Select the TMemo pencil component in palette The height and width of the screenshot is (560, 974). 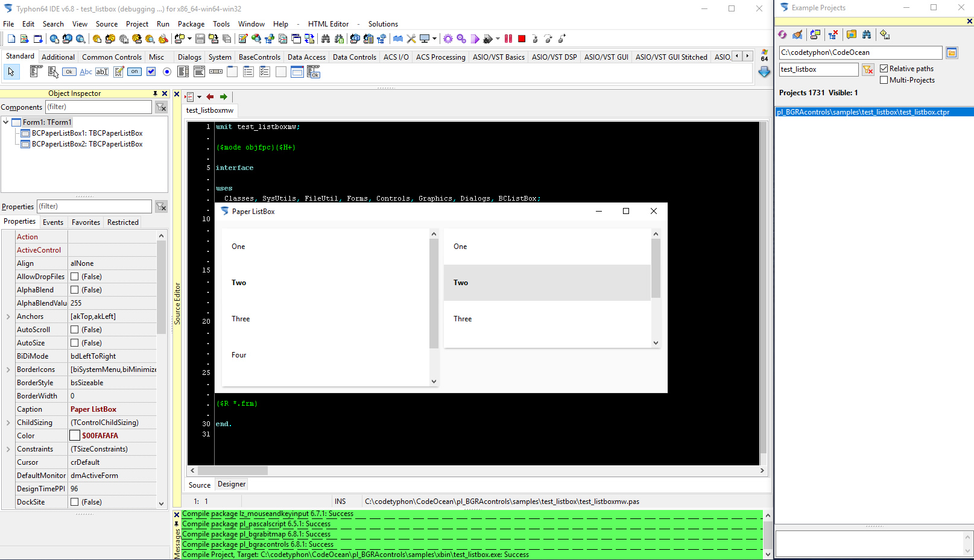pyautogui.click(x=119, y=72)
